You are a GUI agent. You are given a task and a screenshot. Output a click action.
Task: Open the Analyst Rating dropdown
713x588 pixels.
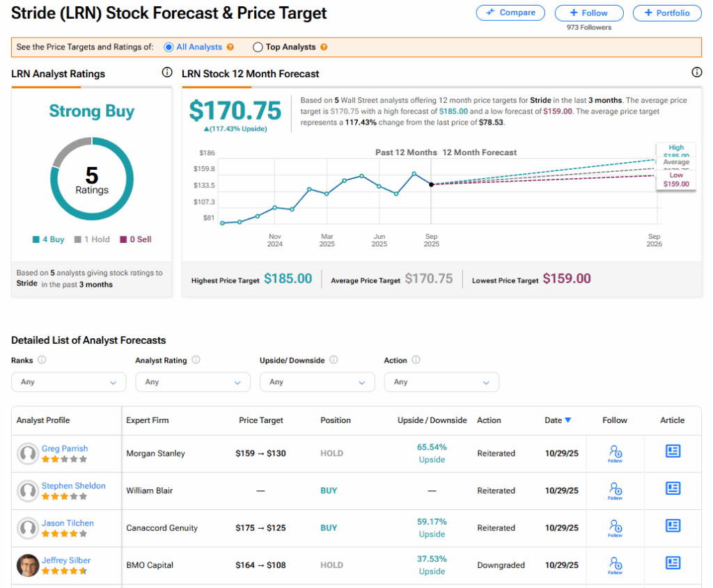(192, 382)
